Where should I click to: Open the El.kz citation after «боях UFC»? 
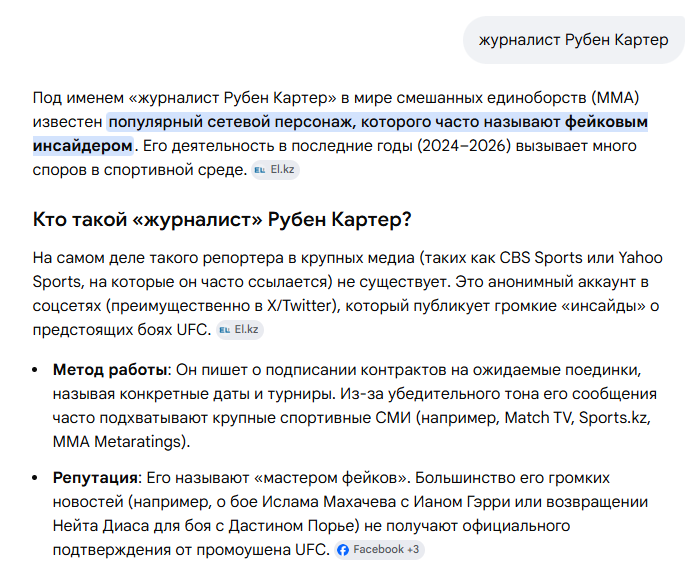tap(240, 330)
